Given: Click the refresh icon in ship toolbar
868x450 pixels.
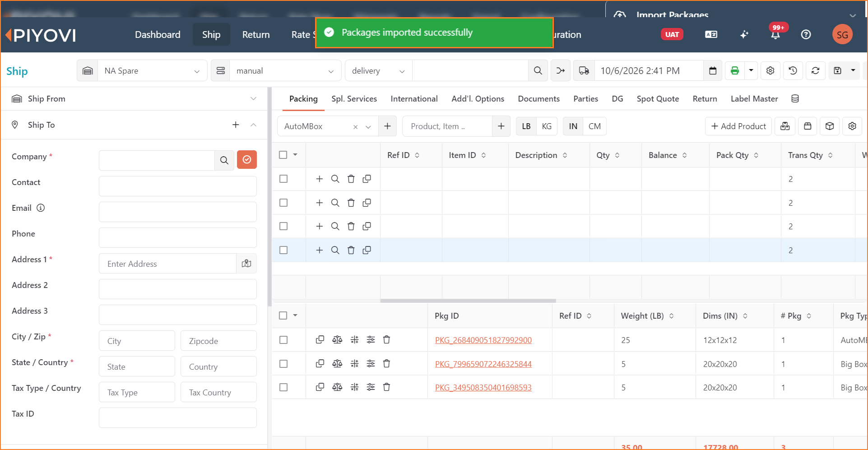Looking at the screenshot, I should [815, 71].
